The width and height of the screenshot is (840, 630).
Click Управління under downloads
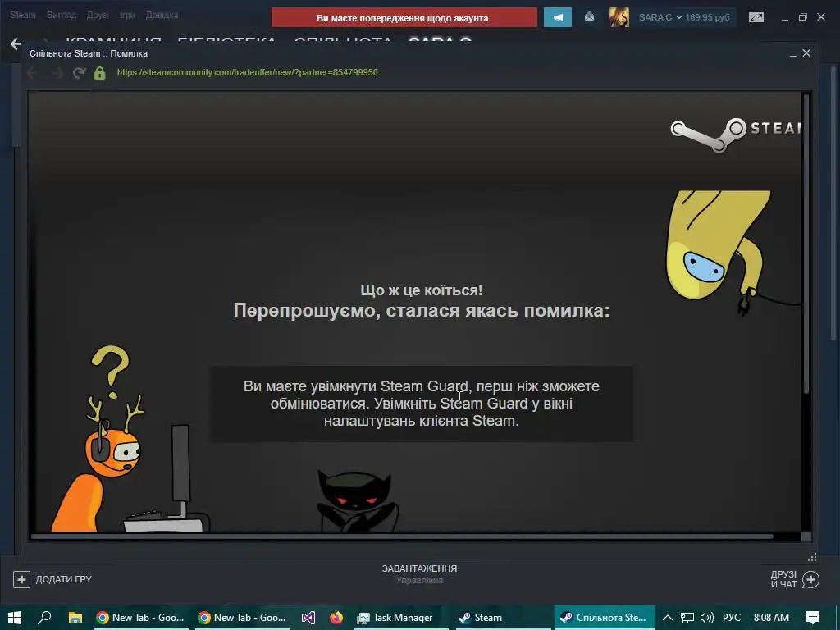pos(419,580)
